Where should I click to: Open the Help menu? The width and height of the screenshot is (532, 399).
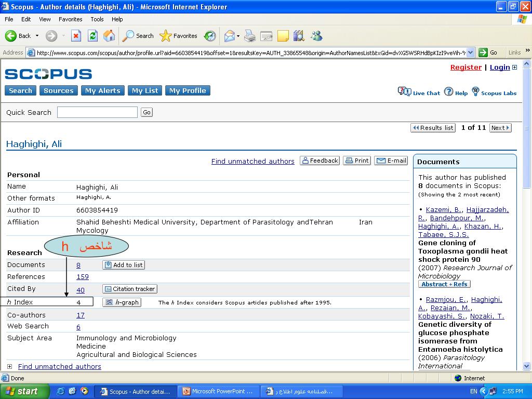pyautogui.click(x=117, y=19)
